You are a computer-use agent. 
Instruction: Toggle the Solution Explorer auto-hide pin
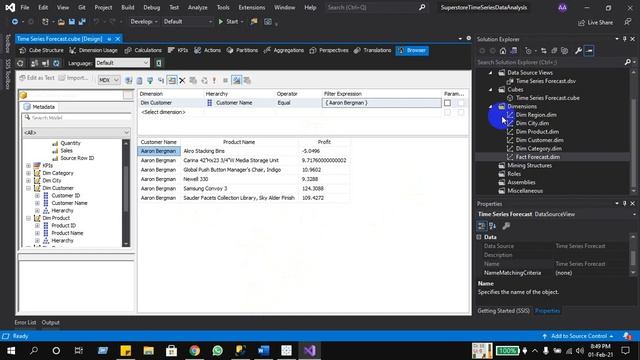[x=624, y=39]
